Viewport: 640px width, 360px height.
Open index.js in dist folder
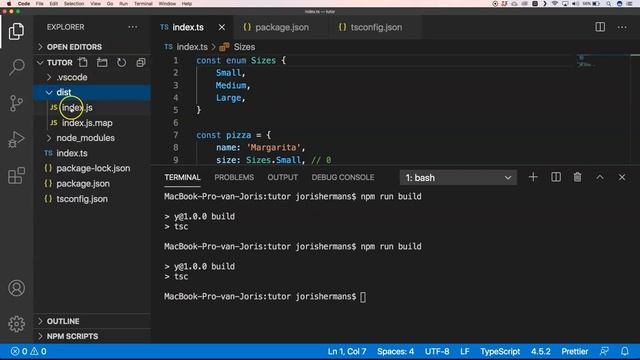(77, 108)
